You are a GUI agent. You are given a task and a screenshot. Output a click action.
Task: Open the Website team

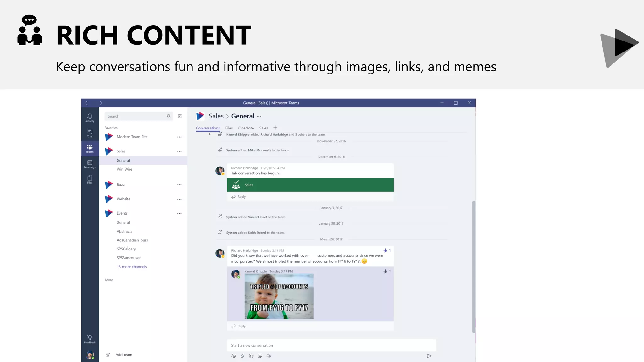(x=123, y=199)
